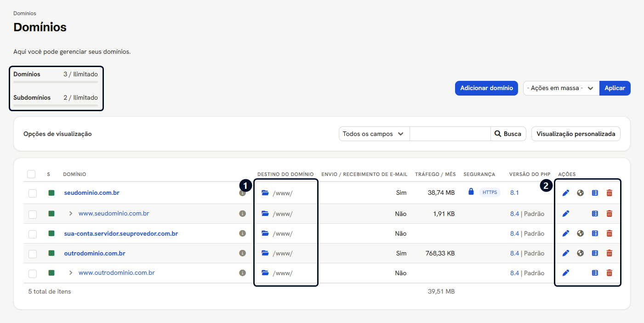The width and height of the screenshot is (644, 323).
Task: Expand the www.outrodominio.com.br row chevron
Action: click(x=71, y=273)
